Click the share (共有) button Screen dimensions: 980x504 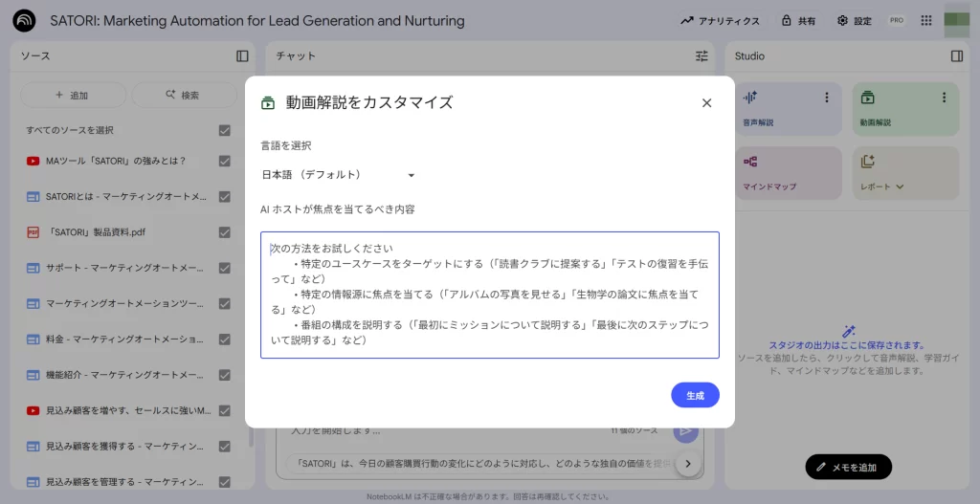[x=799, y=21]
